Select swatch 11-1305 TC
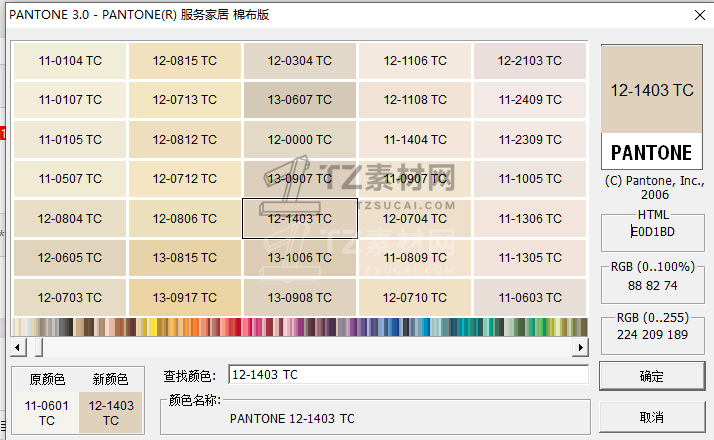This screenshot has width=714, height=440. pos(530,258)
